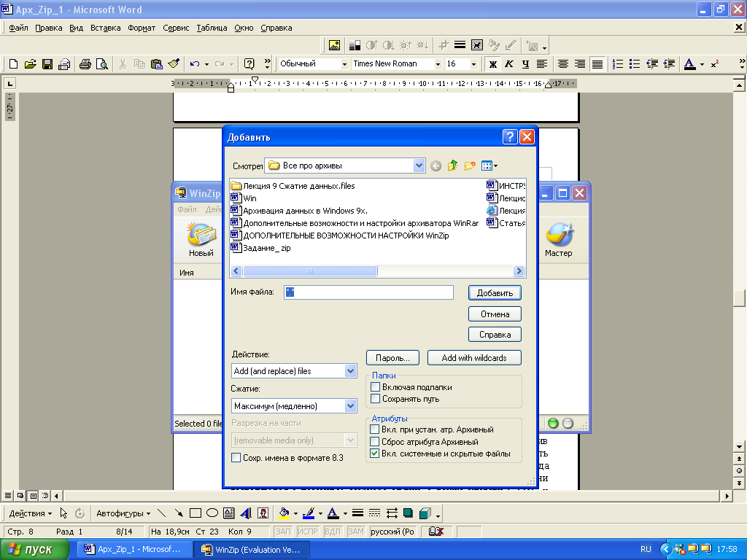Select the Oval drawing tool
The height and width of the screenshot is (560, 747).
212,513
